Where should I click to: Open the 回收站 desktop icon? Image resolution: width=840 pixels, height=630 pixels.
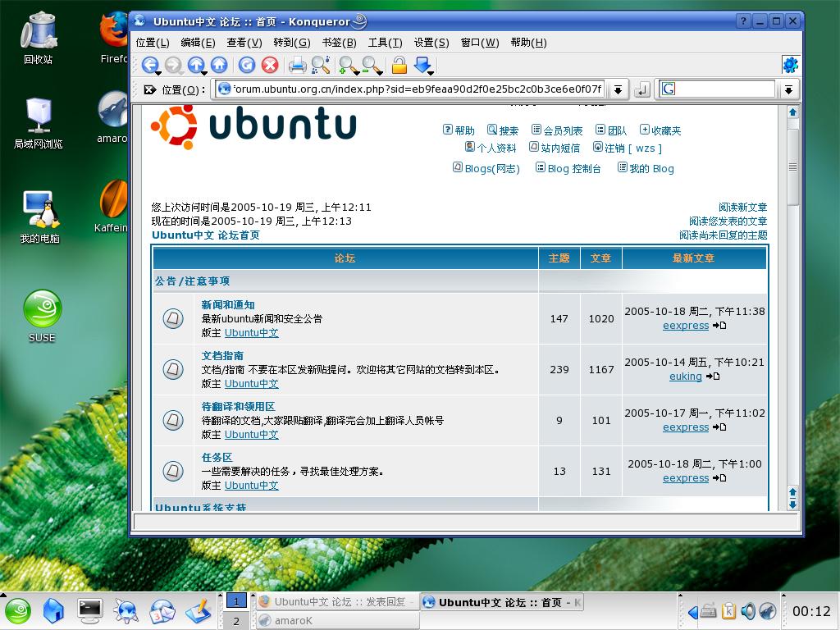tap(38, 38)
